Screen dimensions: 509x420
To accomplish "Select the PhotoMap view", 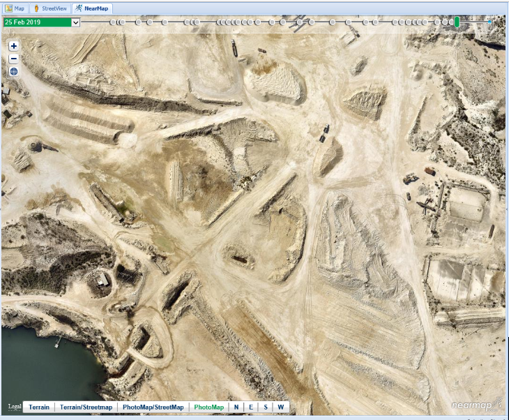I will click(x=208, y=407).
